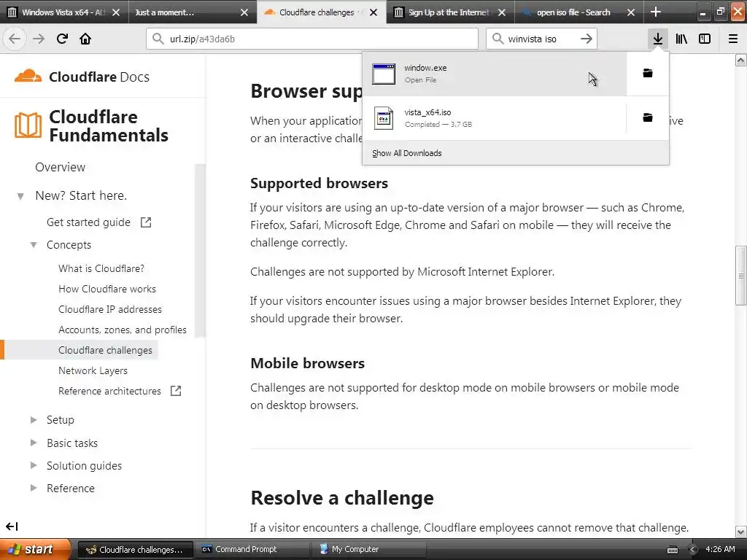Close the Sign Up at the Internet tab

[x=502, y=12]
